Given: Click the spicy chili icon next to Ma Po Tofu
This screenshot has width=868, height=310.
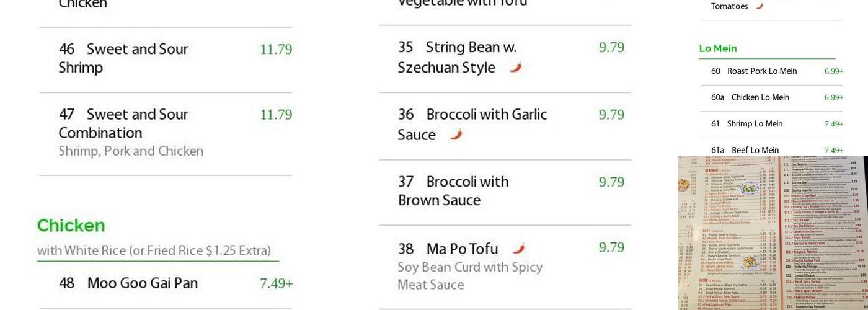Looking at the screenshot, I should click(x=519, y=249).
